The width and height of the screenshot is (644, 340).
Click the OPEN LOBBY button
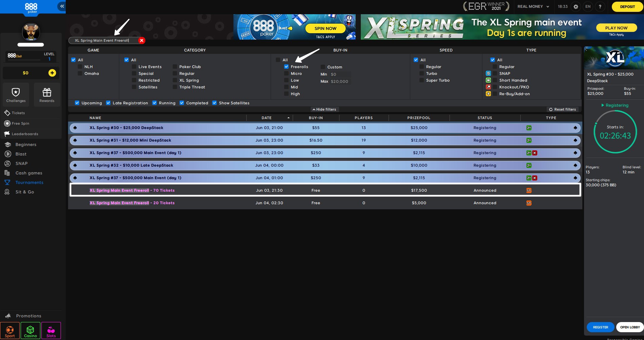point(630,327)
